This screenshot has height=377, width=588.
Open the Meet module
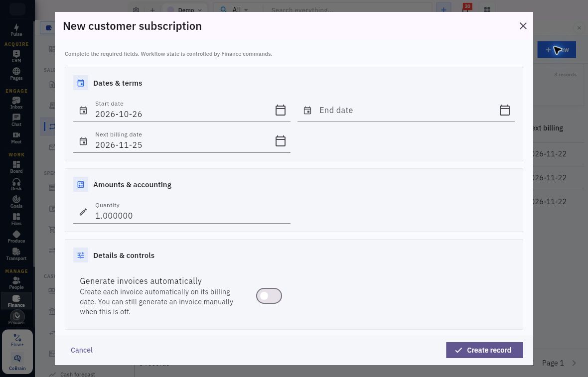pyautogui.click(x=16, y=137)
